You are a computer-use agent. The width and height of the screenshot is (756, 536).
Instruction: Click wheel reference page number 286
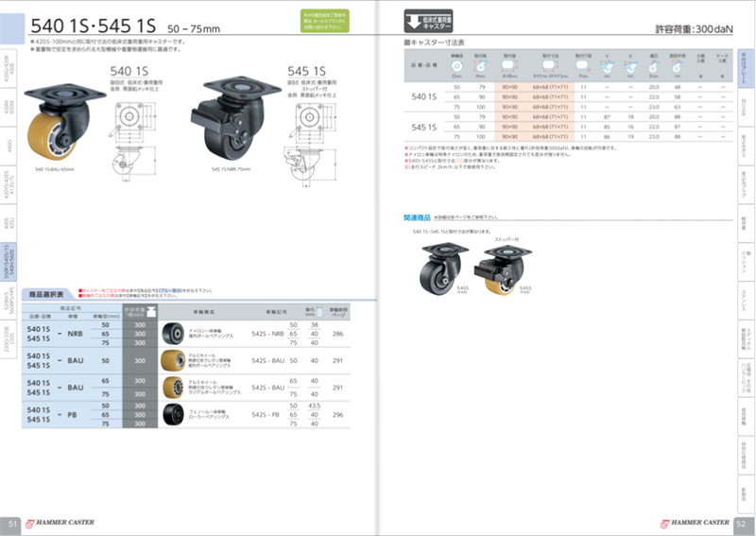click(338, 334)
